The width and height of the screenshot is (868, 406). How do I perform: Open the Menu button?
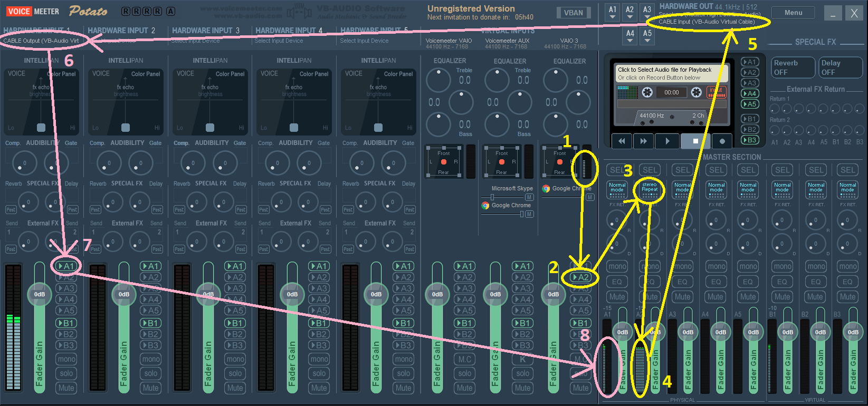coord(793,13)
